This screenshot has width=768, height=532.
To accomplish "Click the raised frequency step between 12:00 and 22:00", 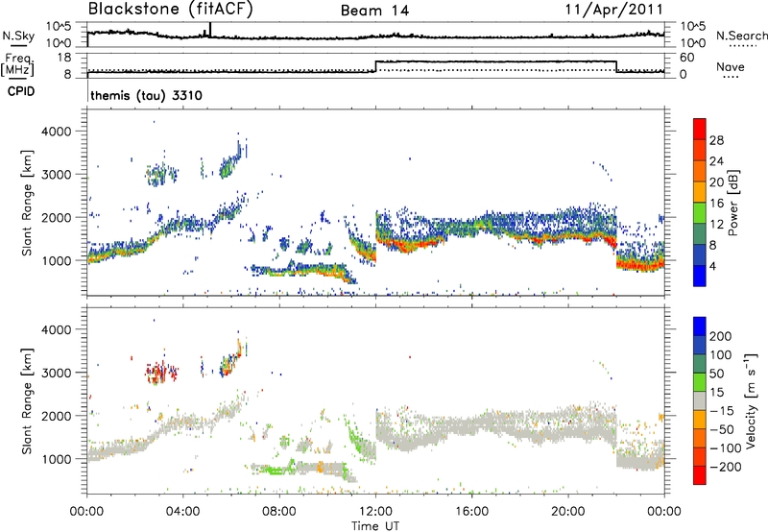I will coord(495,61).
